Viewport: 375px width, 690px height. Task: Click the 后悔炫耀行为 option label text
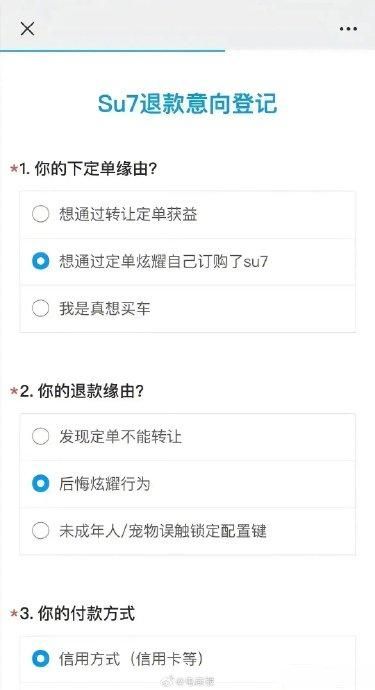[105, 484]
